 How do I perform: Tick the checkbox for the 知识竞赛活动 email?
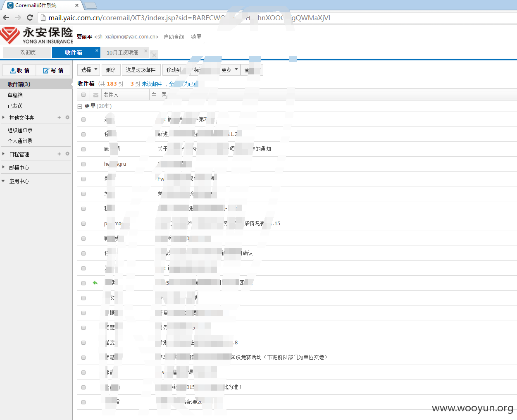[83, 357]
